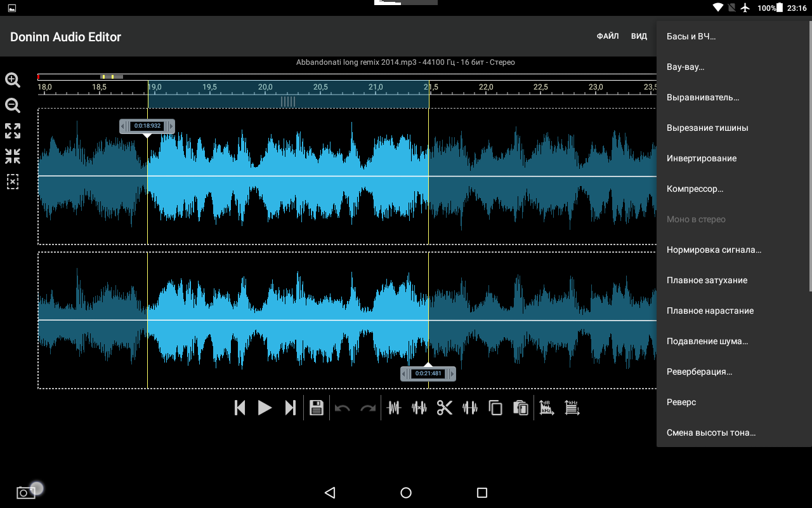Screen dimensions: 812x508
Task: Click the 22,0 mark on time ruler
Action: click(x=486, y=87)
